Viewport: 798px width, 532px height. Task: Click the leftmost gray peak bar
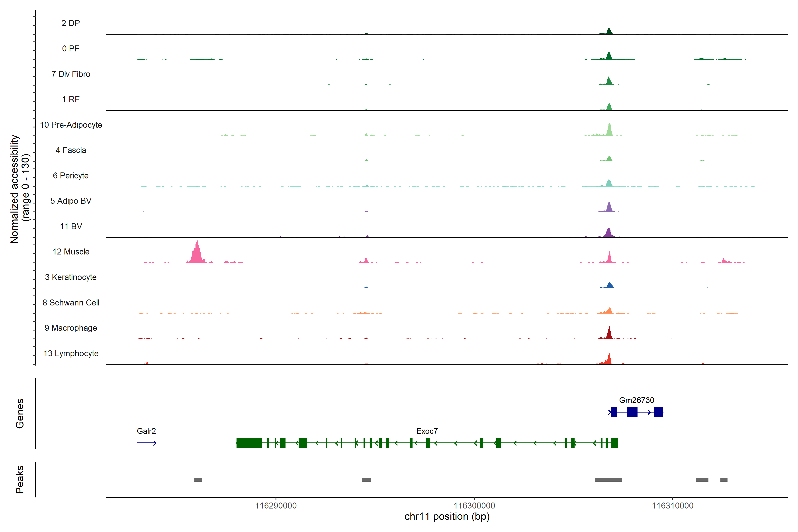(198, 480)
